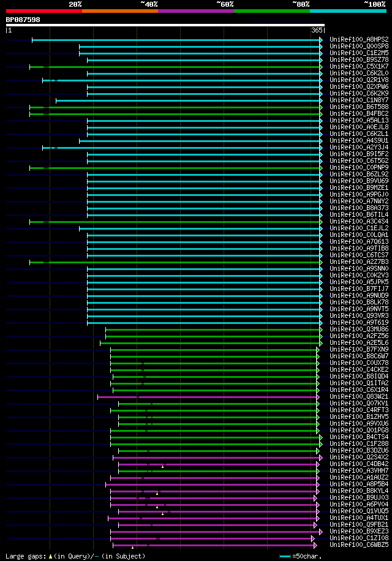Click the cyan alignment bar for UniRef100_C1N8Y7

tap(188, 100)
